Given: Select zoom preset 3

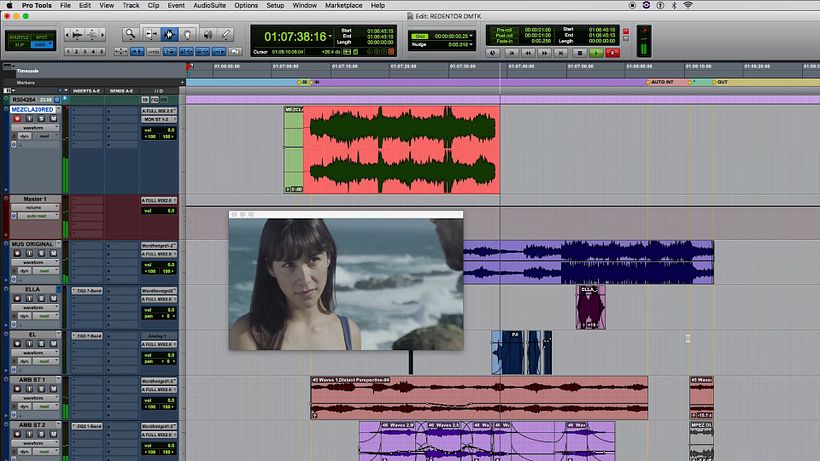Looking at the screenshot, I should [85, 52].
